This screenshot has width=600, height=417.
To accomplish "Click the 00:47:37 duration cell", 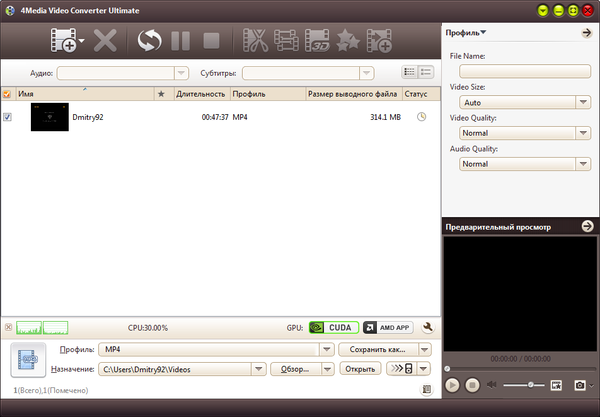I will click(x=215, y=117).
